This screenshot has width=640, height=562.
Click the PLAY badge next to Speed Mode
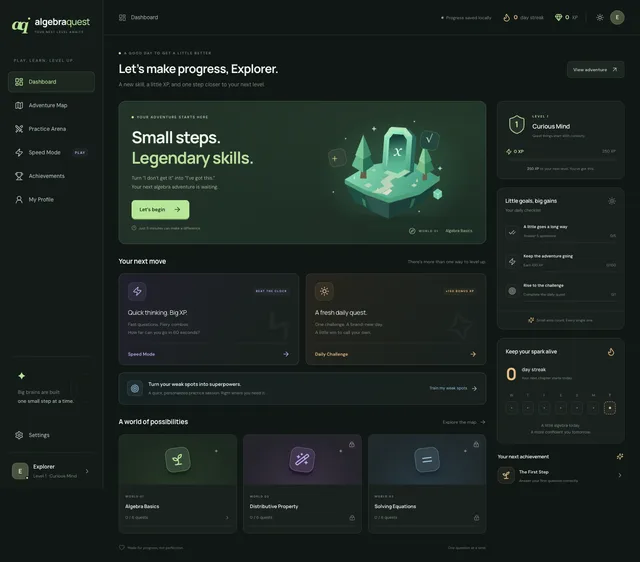pos(80,153)
